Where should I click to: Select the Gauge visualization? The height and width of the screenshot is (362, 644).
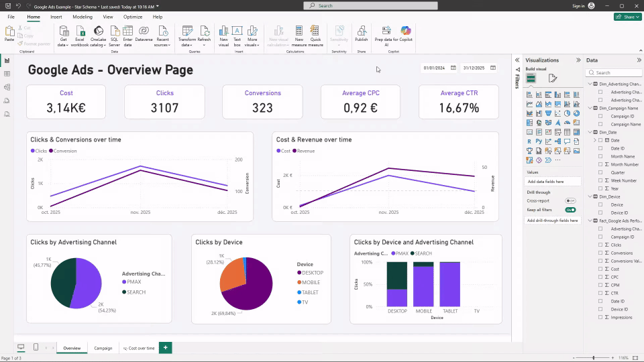(x=568, y=123)
